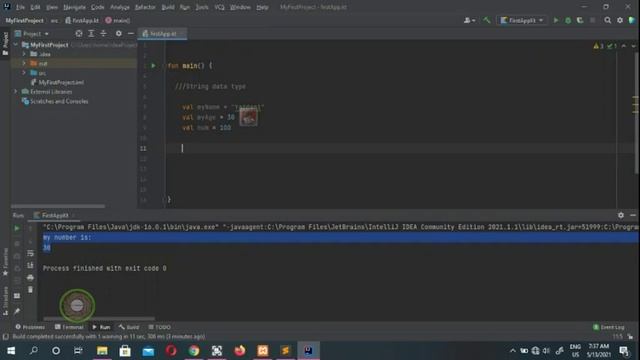Screen dimensions: 640x360
Task: Pin the Run tab using pin icon
Action: click(x=17, y=311)
